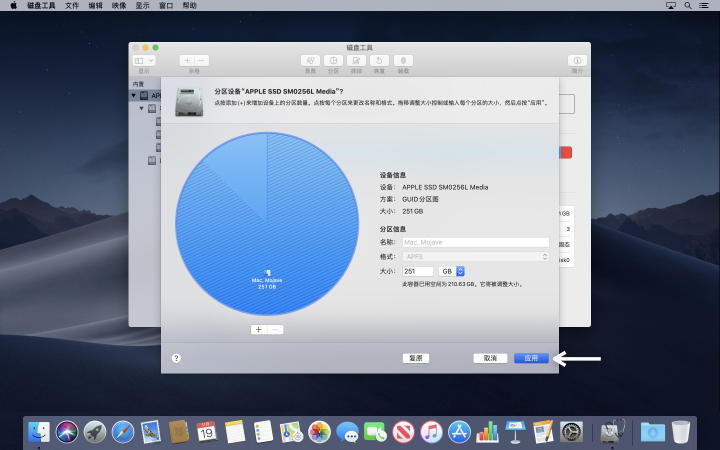Image resolution: width=720 pixels, height=450 pixels.
Task: Collapse the top APPLE disk disclosure triangle
Action: pyautogui.click(x=134, y=96)
